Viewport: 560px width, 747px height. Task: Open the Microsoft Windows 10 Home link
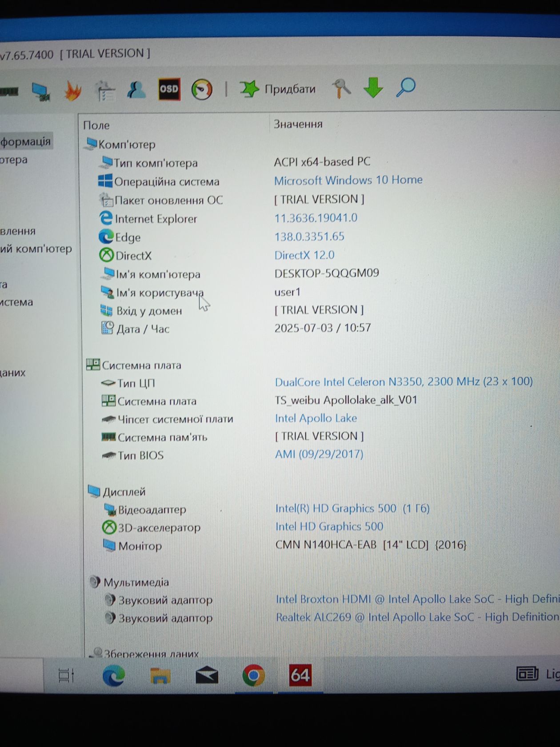[x=348, y=180]
